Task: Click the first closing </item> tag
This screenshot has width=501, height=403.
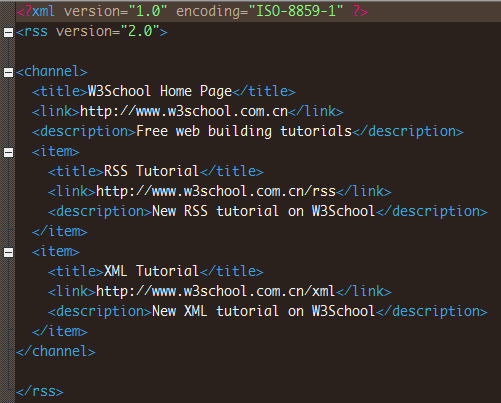Action: (60, 231)
